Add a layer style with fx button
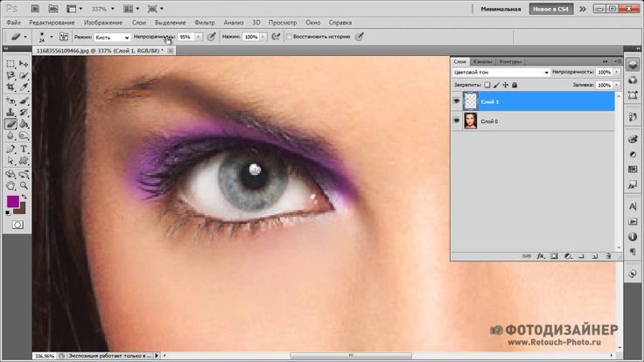The width and height of the screenshot is (644, 362). tap(541, 256)
